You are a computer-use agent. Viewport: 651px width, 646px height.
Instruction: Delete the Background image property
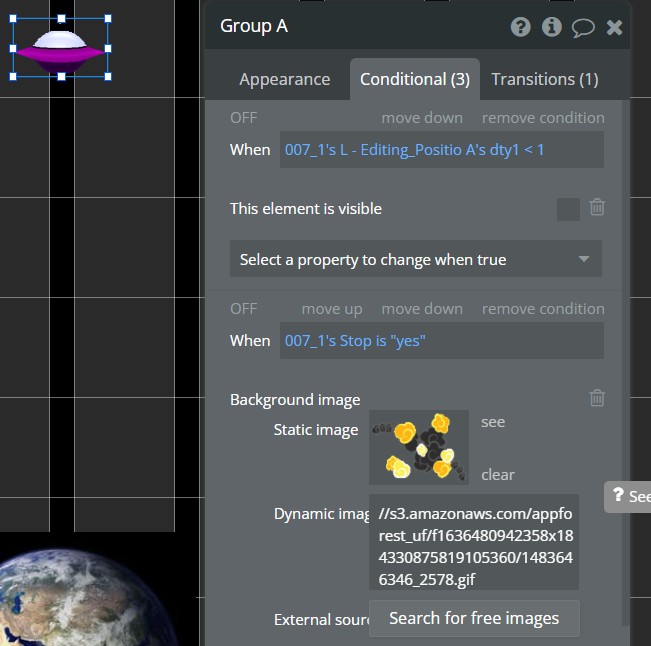[597, 398]
